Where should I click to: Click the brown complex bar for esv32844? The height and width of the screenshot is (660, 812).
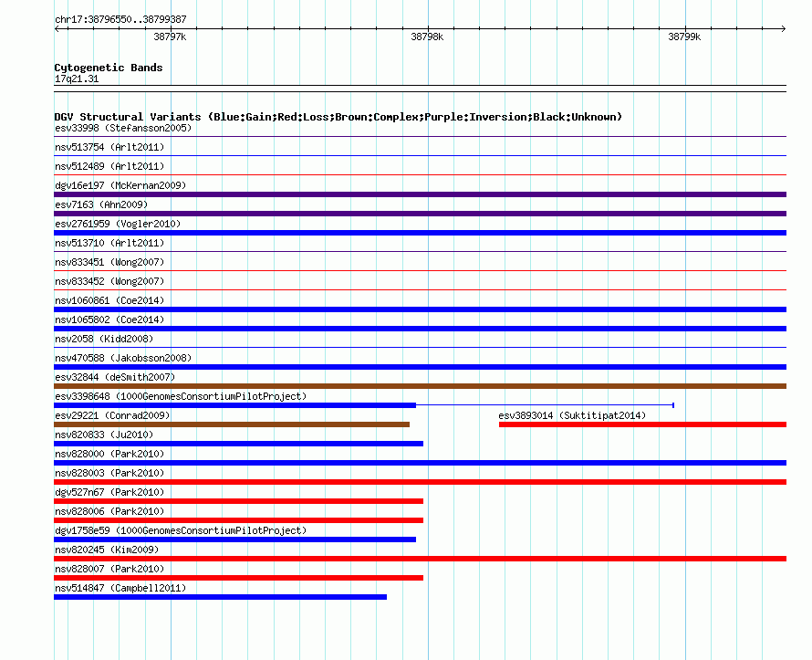(x=420, y=386)
